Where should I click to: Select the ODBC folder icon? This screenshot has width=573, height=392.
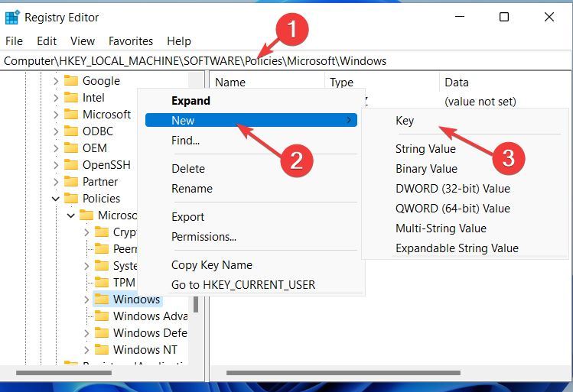pyautogui.click(x=71, y=131)
